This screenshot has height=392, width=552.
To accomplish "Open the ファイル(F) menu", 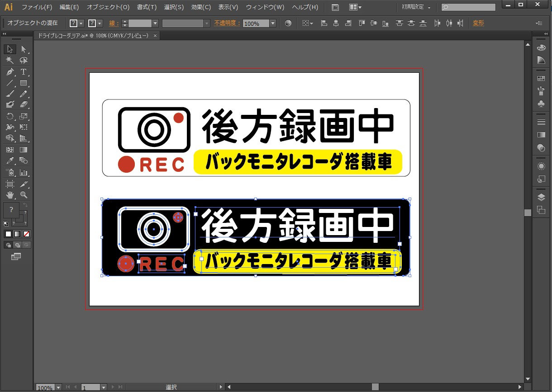I will (x=37, y=7).
